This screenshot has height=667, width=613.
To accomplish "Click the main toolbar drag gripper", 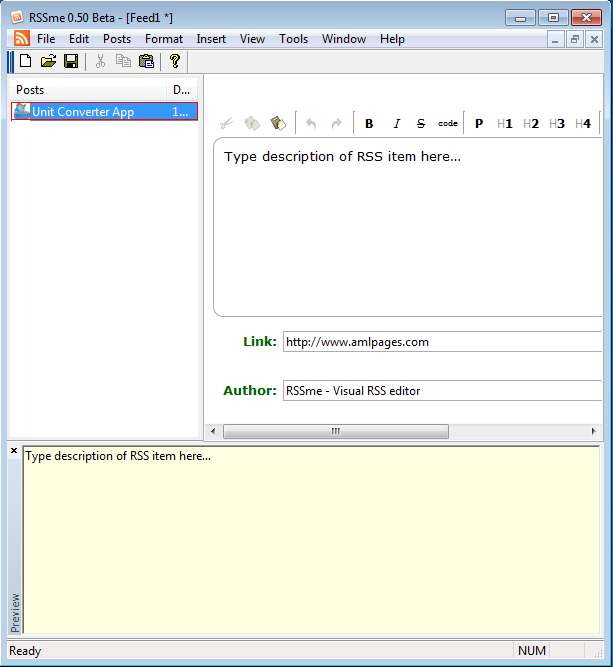I will click(x=11, y=62).
